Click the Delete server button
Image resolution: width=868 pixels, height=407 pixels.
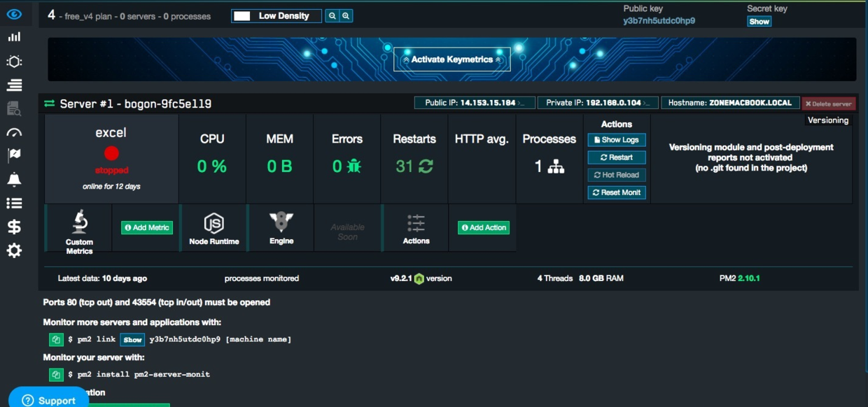point(829,103)
